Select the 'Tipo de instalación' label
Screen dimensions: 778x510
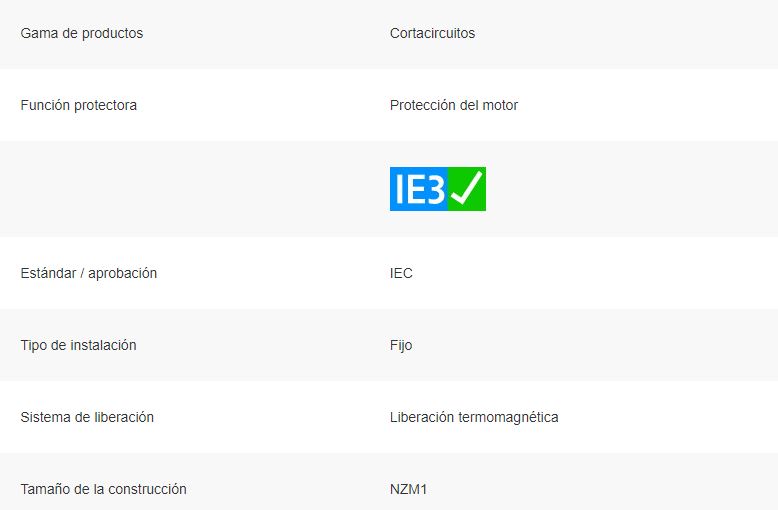click(x=78, y=345)
